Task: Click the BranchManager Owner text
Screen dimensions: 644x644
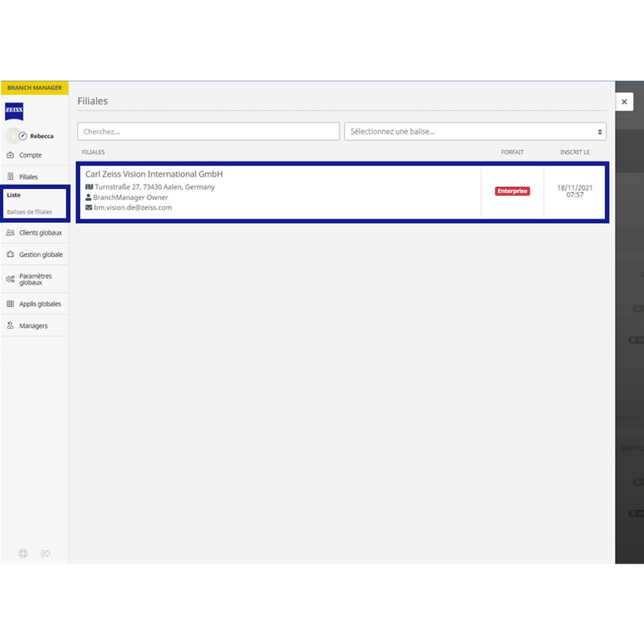Action: [x=131, y=197]
